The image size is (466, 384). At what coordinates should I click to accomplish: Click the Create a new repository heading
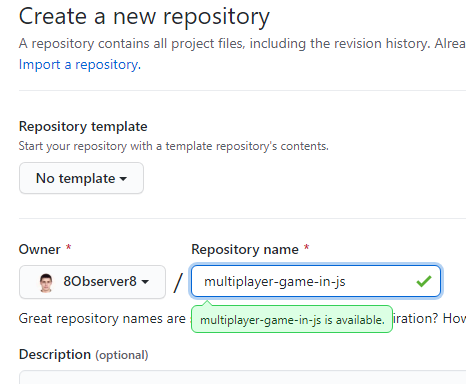click(x=144, y=16)
